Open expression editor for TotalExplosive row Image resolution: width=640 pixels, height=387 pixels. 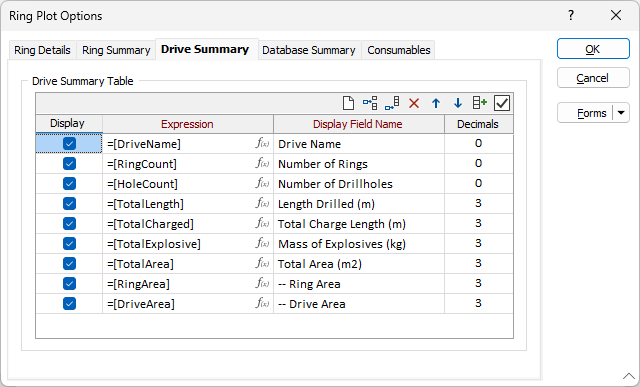click(262, 243)
